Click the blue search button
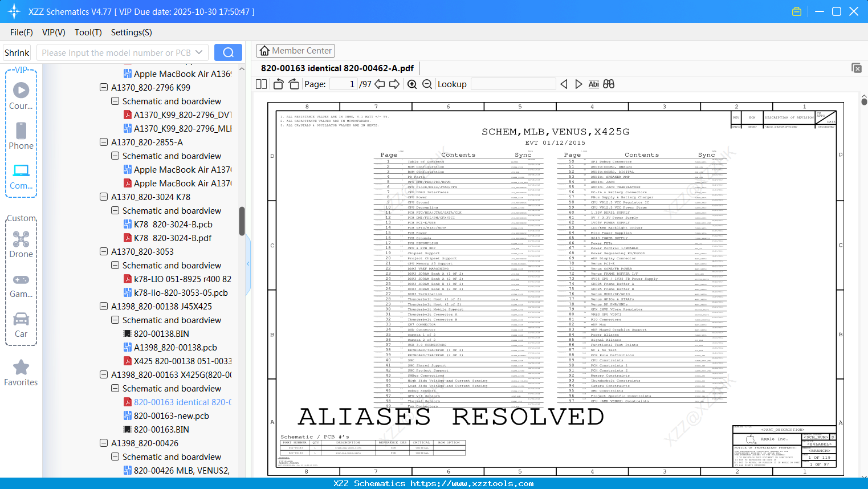 [228, 52]
